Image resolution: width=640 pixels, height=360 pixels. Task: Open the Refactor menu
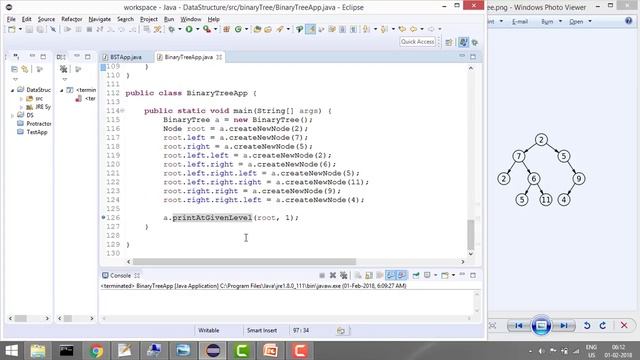pyautogui.click(x=71, y=19)
